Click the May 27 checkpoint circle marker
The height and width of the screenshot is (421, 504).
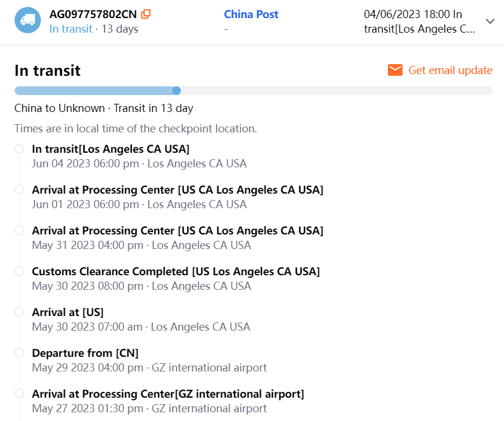coord(19,394)
